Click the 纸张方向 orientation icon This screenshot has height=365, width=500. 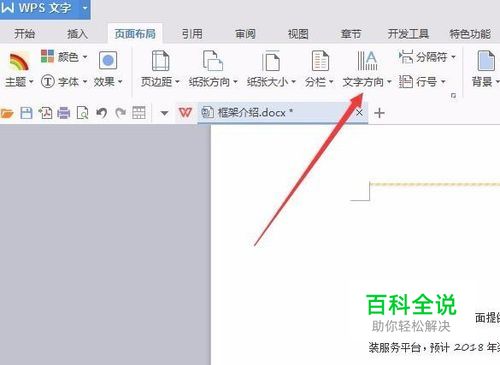coord(213,61)
